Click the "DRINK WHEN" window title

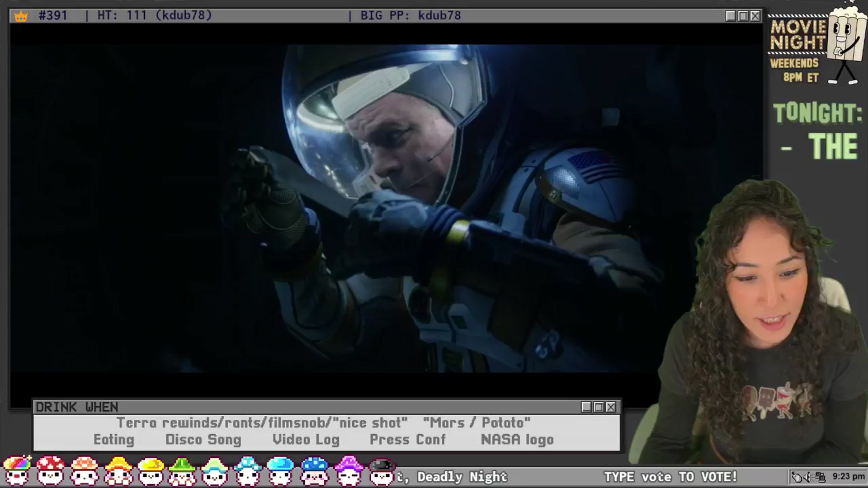[x=77, y=407]
